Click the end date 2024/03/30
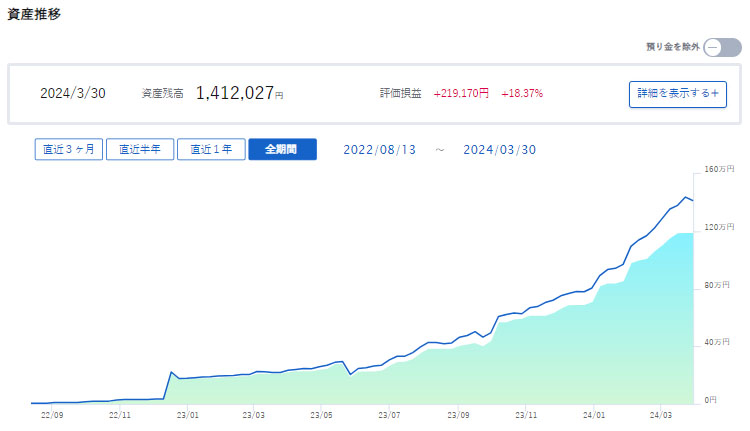 [x=500, y=149]
